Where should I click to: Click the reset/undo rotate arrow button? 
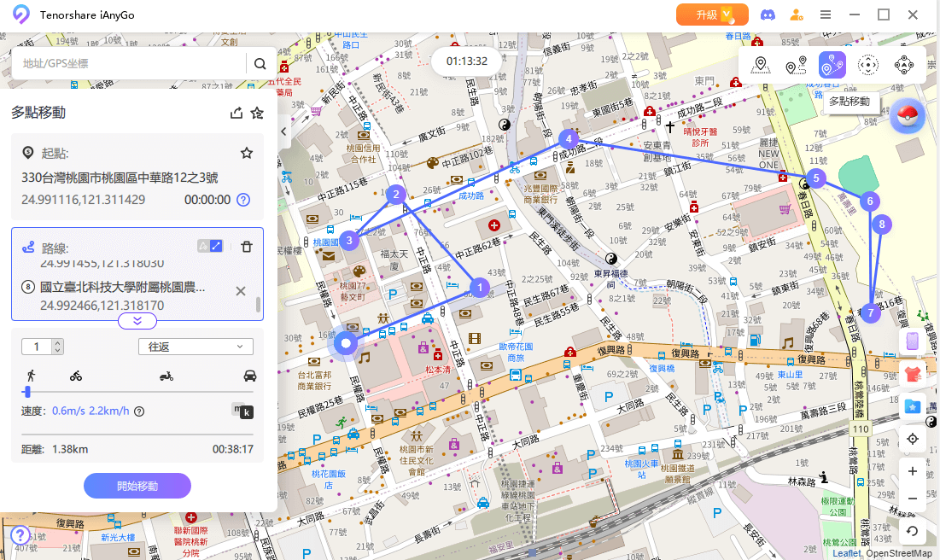coord(913,531)
